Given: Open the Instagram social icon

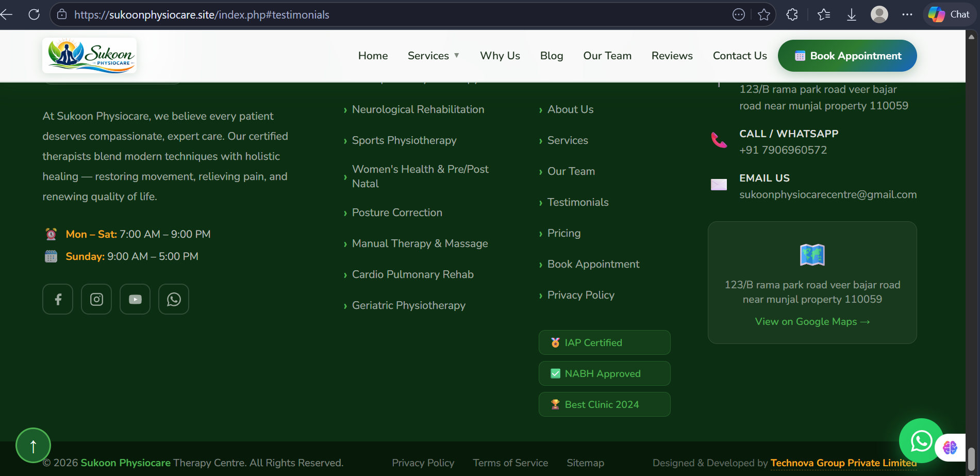Looking at the screenshot, I should pyautogui.click(x=96, y=299).
